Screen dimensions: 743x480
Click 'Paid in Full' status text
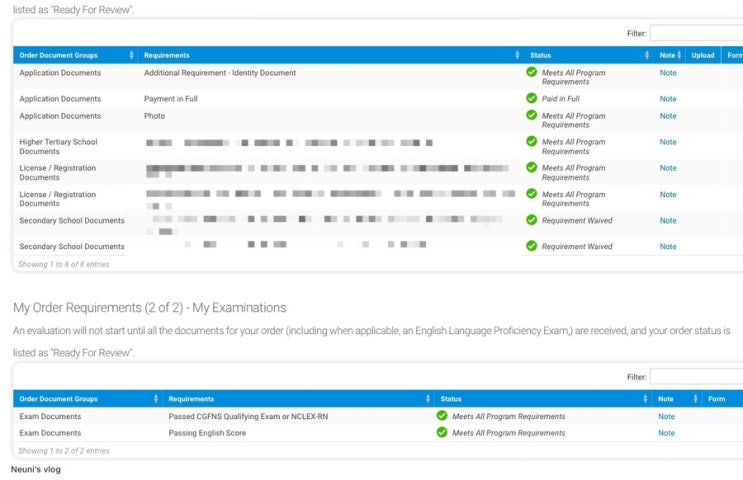pyautogui.click(x=561, y=99)
